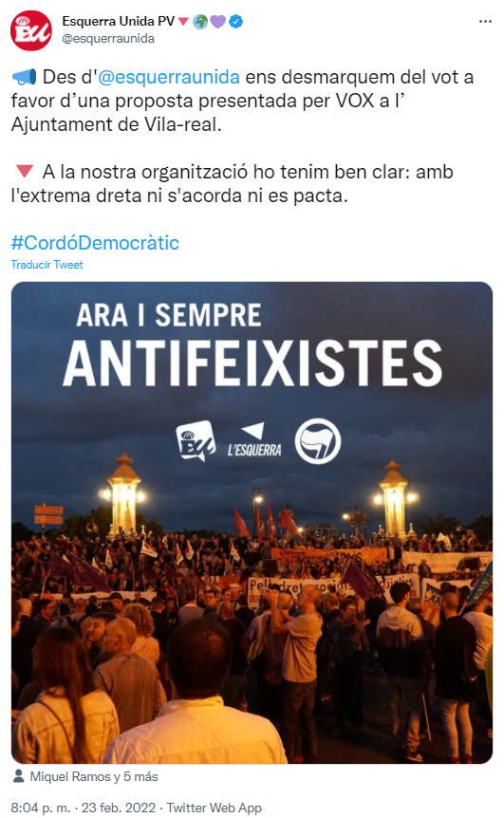
Task: Click the antifascist flags logo in the image
Action: (x=318, y=441)
